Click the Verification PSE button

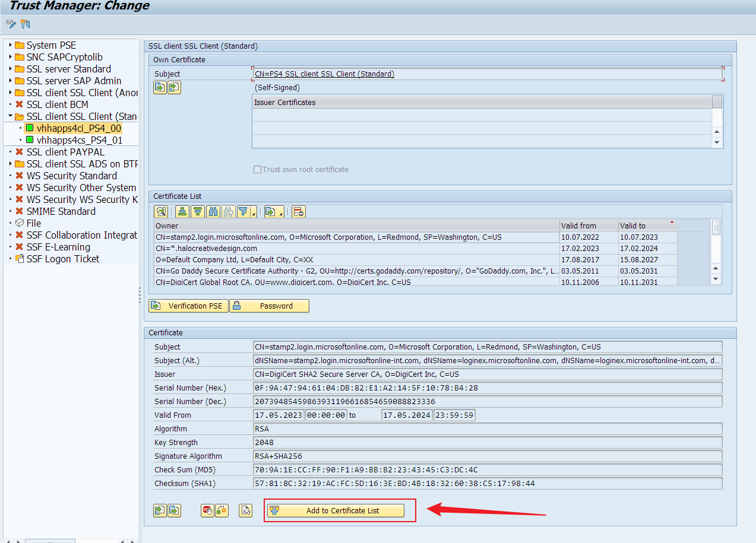click(188, 306)
